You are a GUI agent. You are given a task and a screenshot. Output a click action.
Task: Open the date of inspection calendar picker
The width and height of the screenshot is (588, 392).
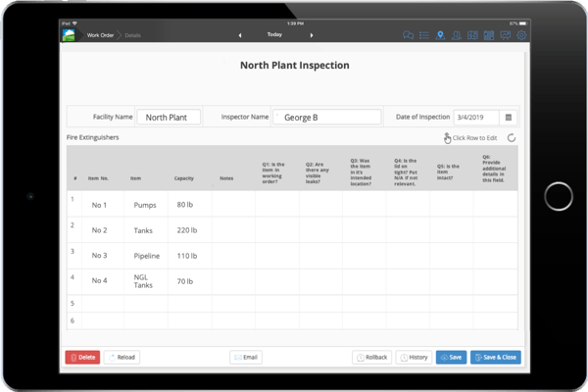508,118
